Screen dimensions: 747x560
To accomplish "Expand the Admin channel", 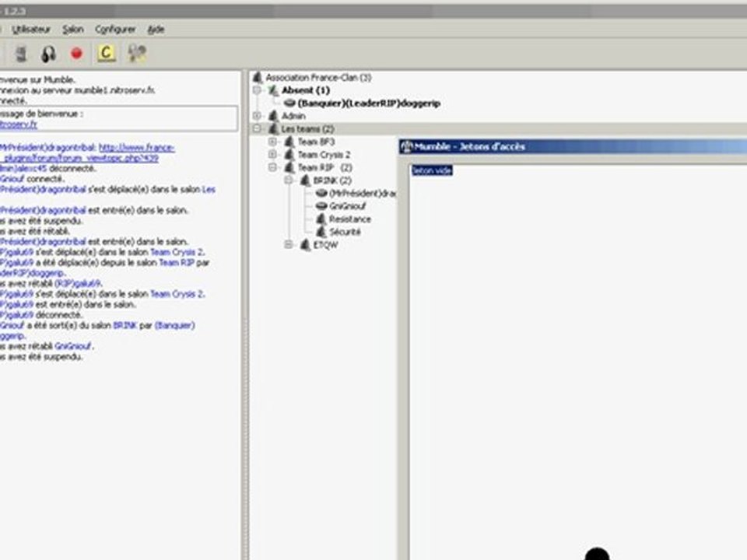I will point(258,116).
